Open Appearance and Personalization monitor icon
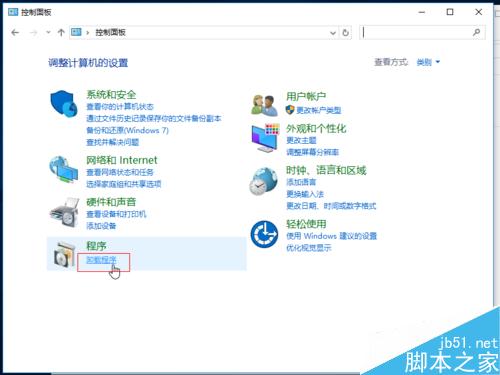The width and height of the screenshot is (500, 375). (x=265, y=138)
